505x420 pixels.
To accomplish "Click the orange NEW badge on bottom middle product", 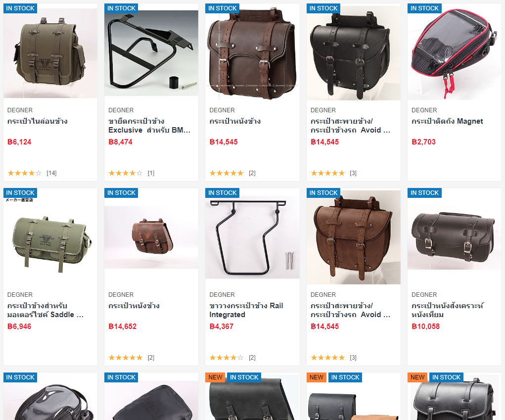I will [x=215, y=377].
